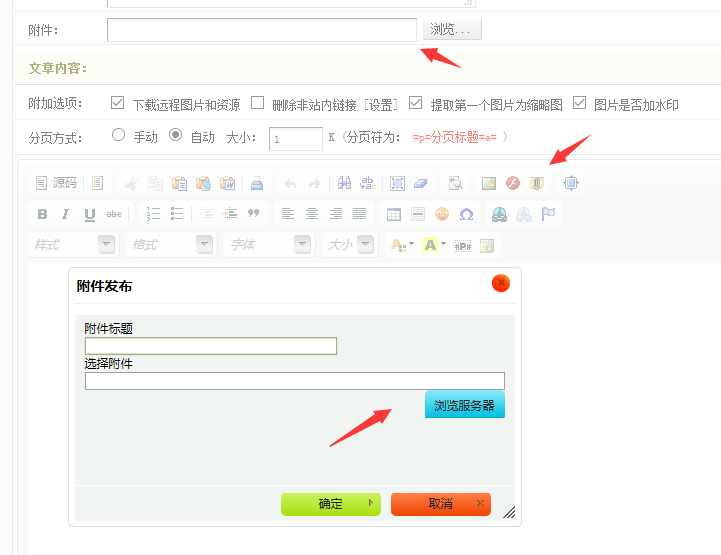The image size is (721, 555).
Task: Click the attachment icon in editor toolbar
Action: (x=536, y=183)
